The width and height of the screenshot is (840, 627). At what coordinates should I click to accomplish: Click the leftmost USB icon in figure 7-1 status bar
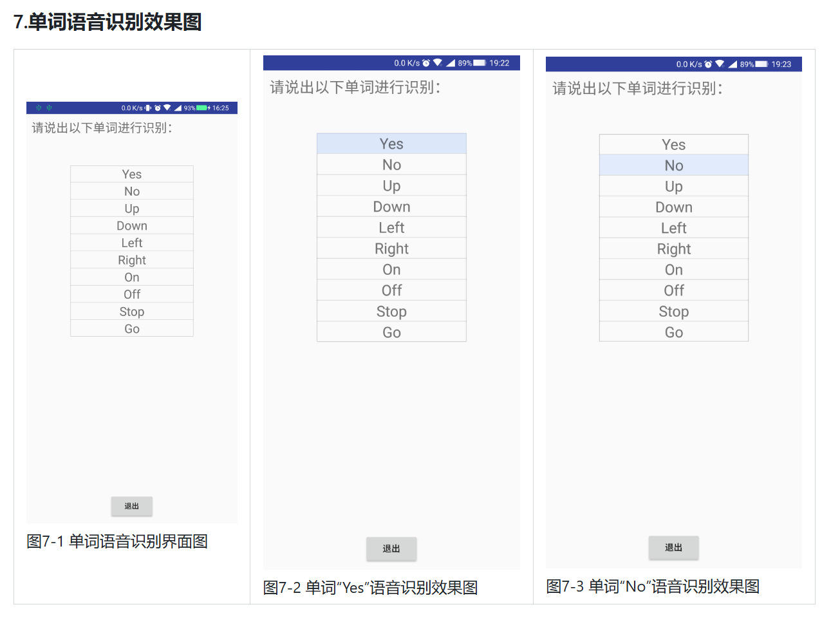click(39, 108)
